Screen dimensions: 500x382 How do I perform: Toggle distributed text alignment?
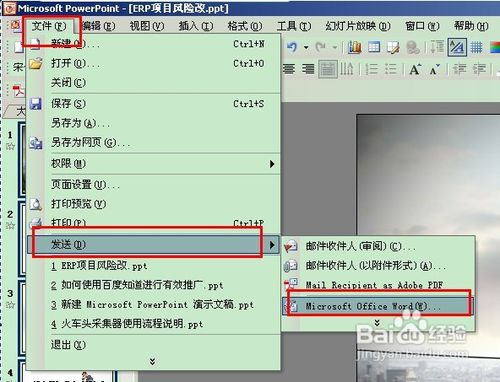tap(328, 69)
